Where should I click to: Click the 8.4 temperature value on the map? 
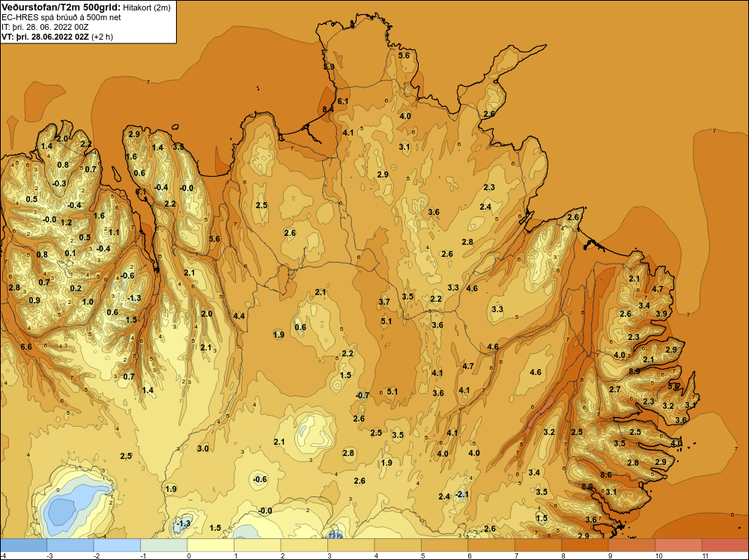[328, 109]
